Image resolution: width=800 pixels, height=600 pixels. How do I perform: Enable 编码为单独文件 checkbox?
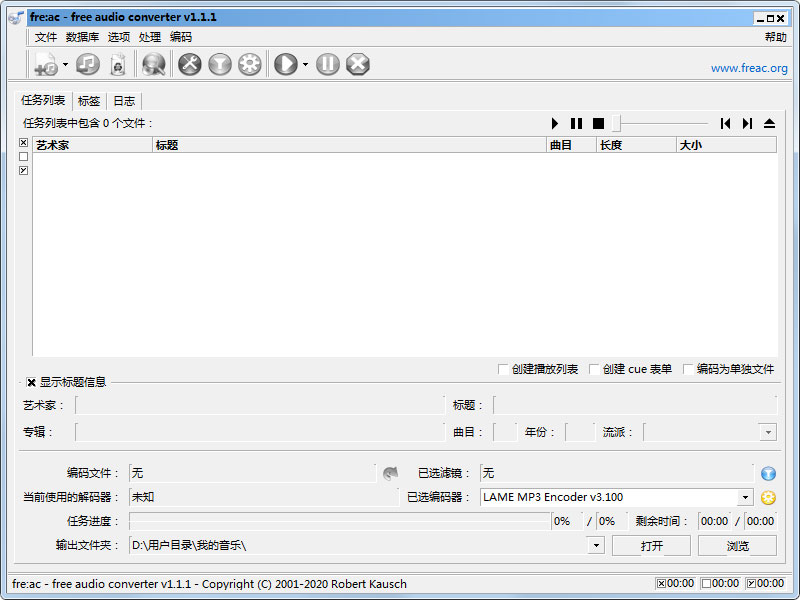688,369
